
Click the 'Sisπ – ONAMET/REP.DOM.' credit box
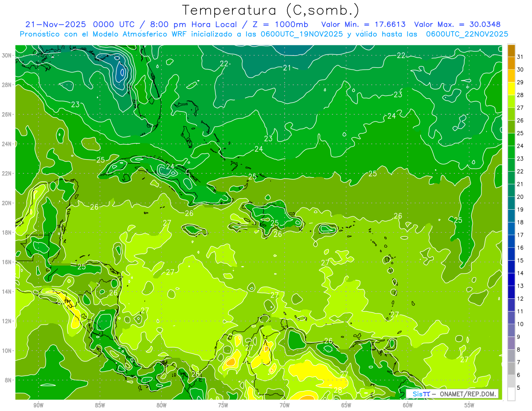click(452, 394)
